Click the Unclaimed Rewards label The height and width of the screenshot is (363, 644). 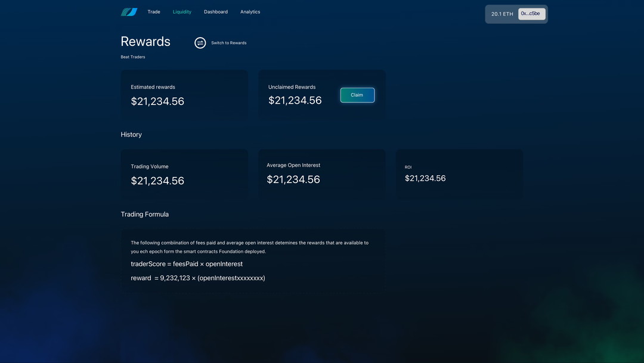coord(292,87)
